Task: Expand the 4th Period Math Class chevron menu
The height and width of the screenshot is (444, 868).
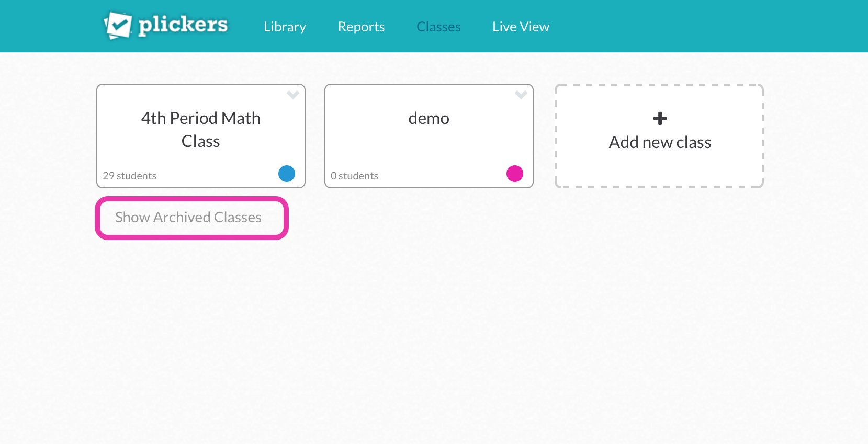Action: 293,95
